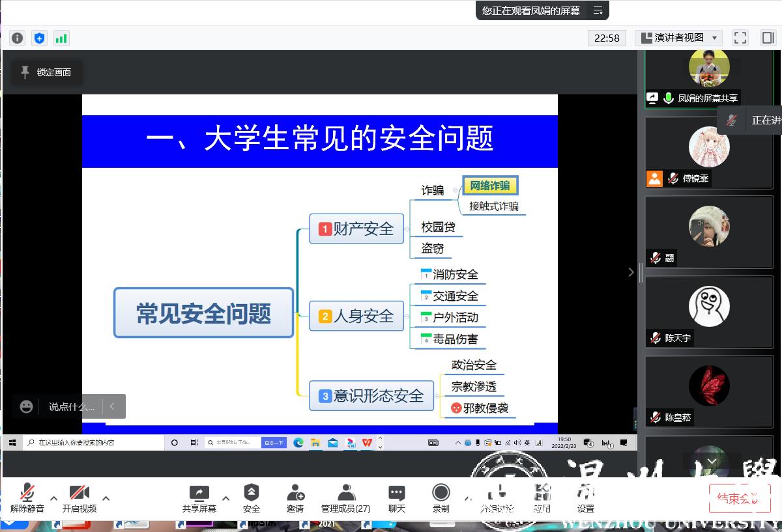Enter fullscreen mode with the fullscreen icon
Image resolution: width=782 pixels, height=532 pixels.
pos(740,38)
